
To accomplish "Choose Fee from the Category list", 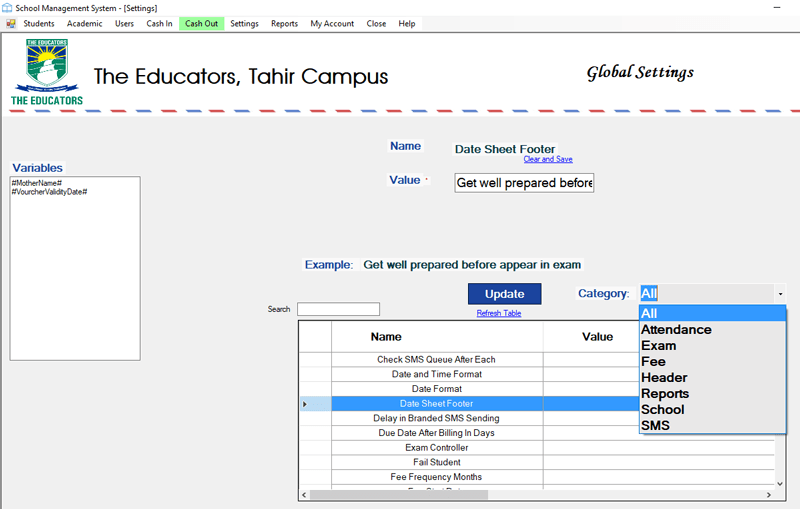I will (x=712, y=362).
